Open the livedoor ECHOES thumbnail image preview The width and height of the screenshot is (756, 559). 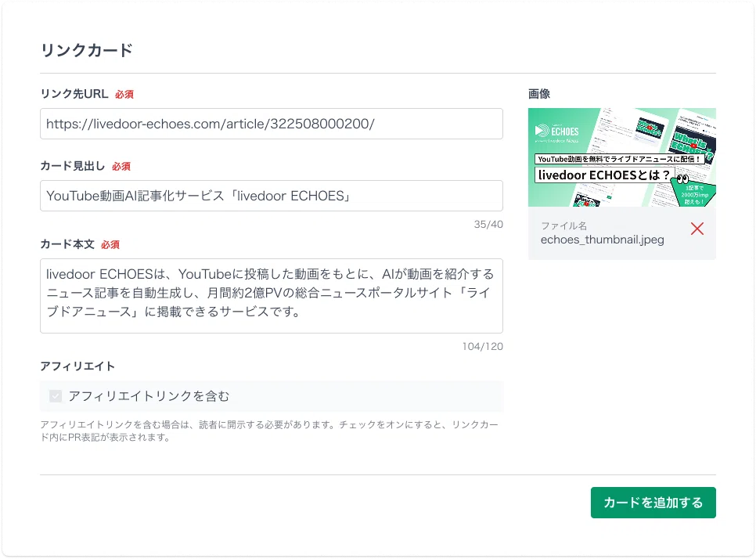pyautogui.click(x=622, y=157)
